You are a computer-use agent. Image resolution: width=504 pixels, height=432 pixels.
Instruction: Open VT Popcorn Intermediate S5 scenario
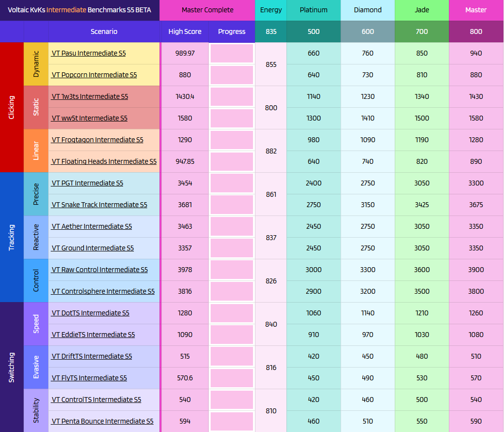(x=94, y=75)
